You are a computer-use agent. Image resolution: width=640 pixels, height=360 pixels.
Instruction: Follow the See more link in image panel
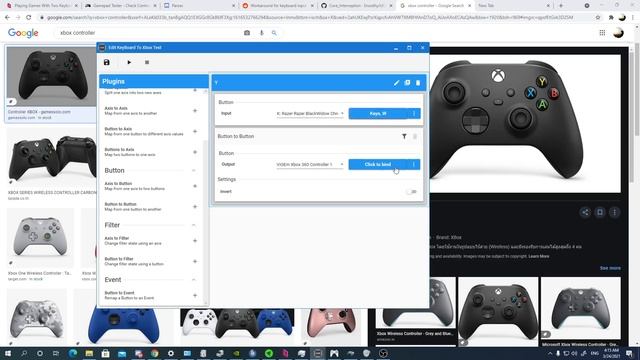tap(610, 268)
